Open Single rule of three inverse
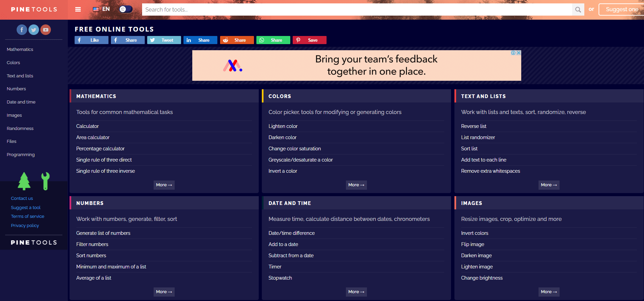Image resolution: width=644 pixels, height=301 pixels. 105,171
